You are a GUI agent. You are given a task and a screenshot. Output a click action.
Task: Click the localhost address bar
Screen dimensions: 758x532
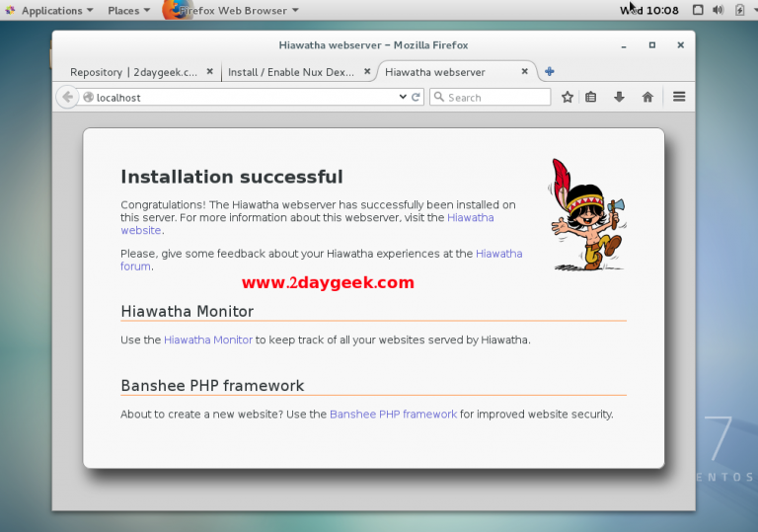pos(237,98)
